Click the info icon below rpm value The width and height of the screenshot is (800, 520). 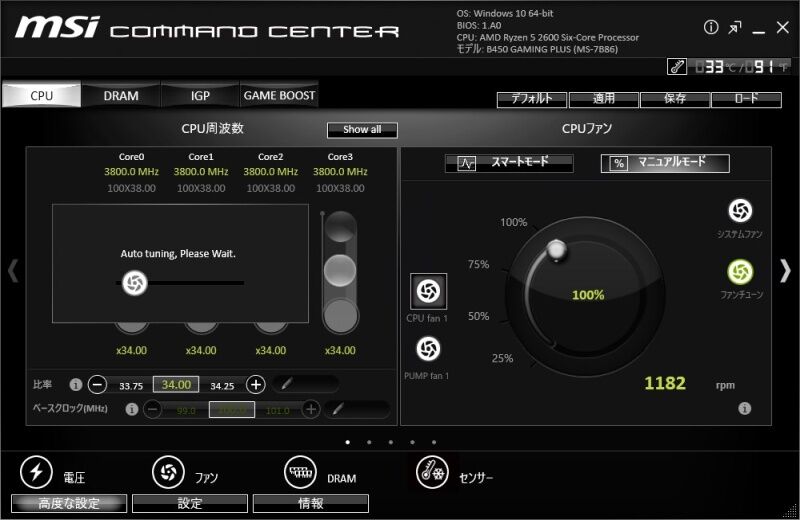[744, 408]
